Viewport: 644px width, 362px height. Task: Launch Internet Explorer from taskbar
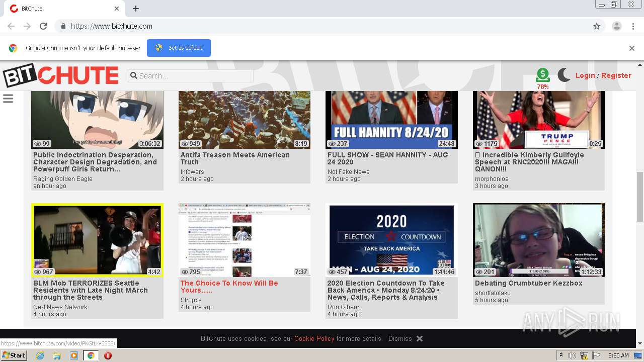point(40,355)
